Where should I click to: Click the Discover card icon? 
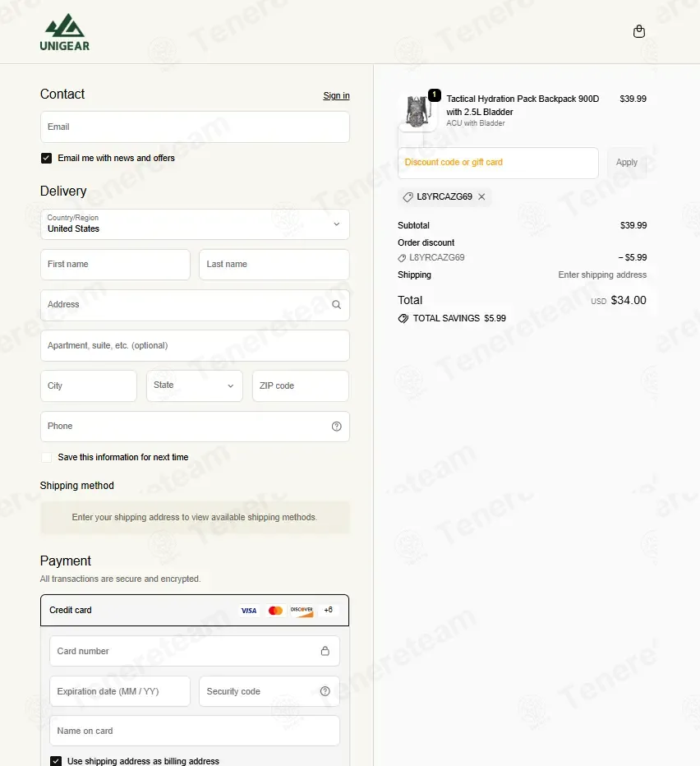tap(302, 611)
